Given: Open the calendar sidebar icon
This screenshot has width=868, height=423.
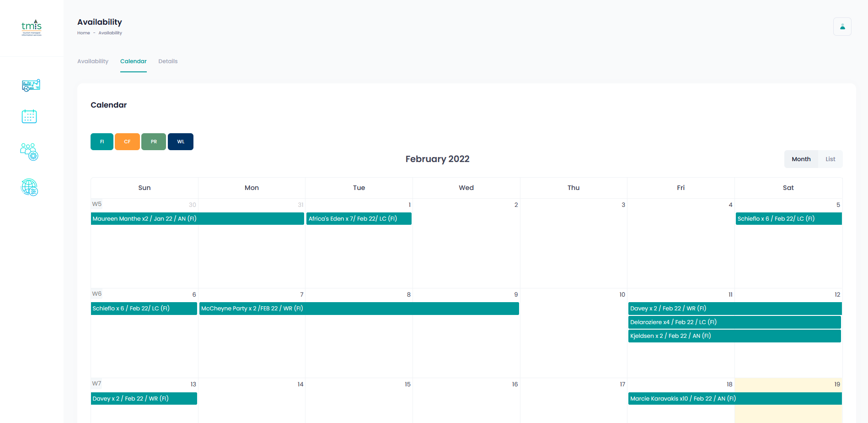Looking at the screenshot, I should coord(29,116).
